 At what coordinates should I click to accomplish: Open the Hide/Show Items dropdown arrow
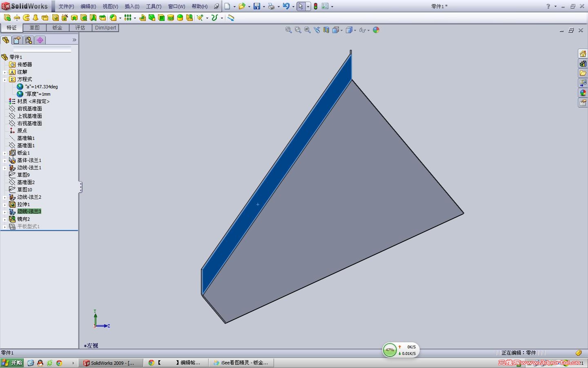coord(368,30)
